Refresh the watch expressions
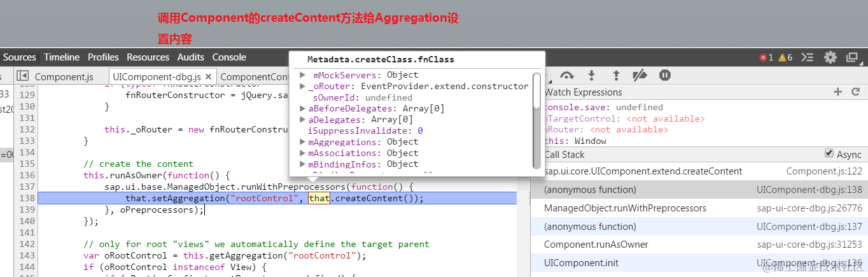This screenshot has height=277, width=868. click(x=855, y=92)
